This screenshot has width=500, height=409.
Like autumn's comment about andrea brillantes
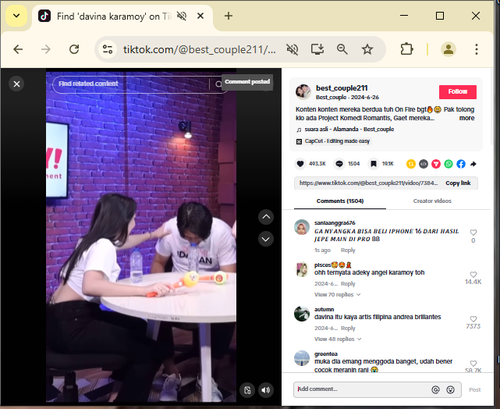473,319
